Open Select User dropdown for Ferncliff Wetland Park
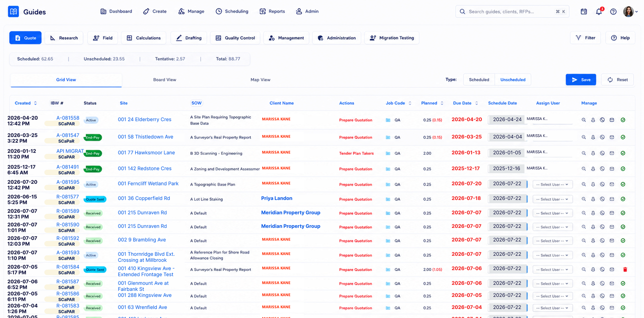 552,184
